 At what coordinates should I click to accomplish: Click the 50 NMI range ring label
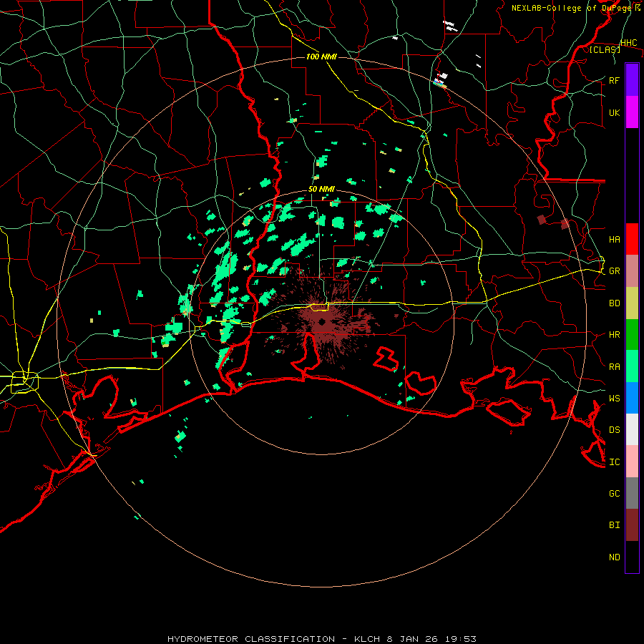coord(321,190)
